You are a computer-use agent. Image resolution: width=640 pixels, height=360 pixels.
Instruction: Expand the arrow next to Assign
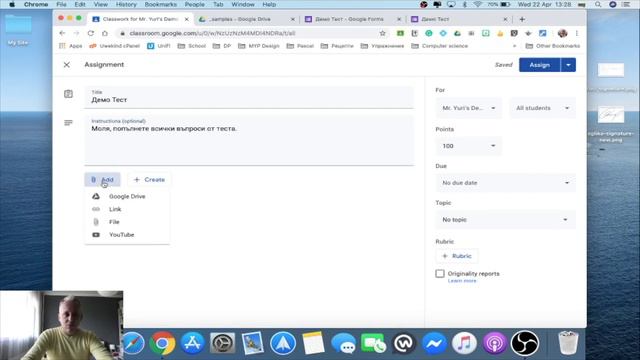pyautogui.click(x=568, y=65)
